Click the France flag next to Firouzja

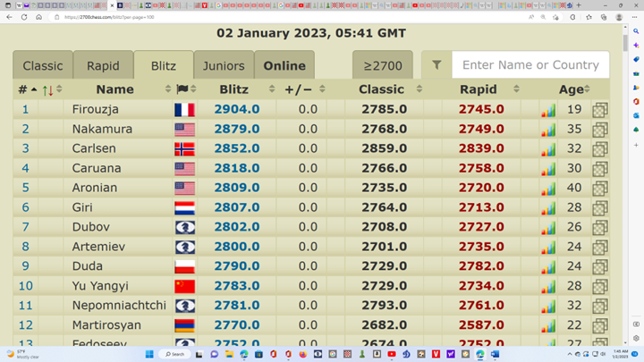184,110
